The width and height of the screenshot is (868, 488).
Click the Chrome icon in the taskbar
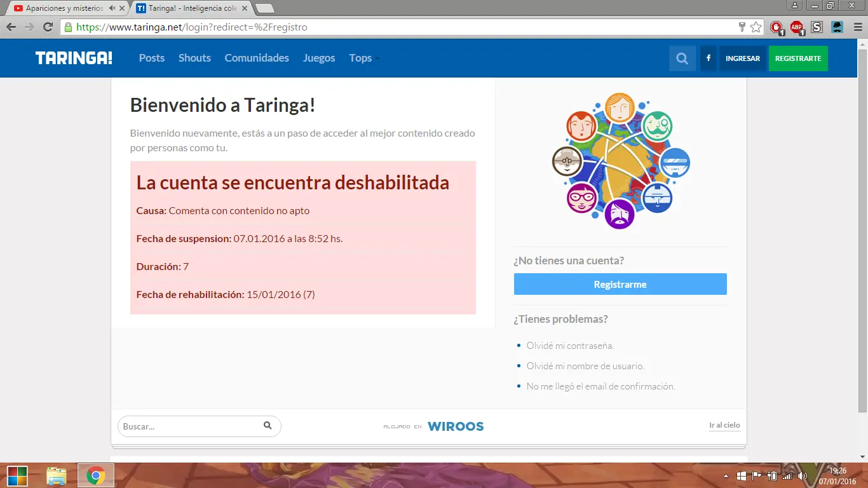click(x=96, y=475)
